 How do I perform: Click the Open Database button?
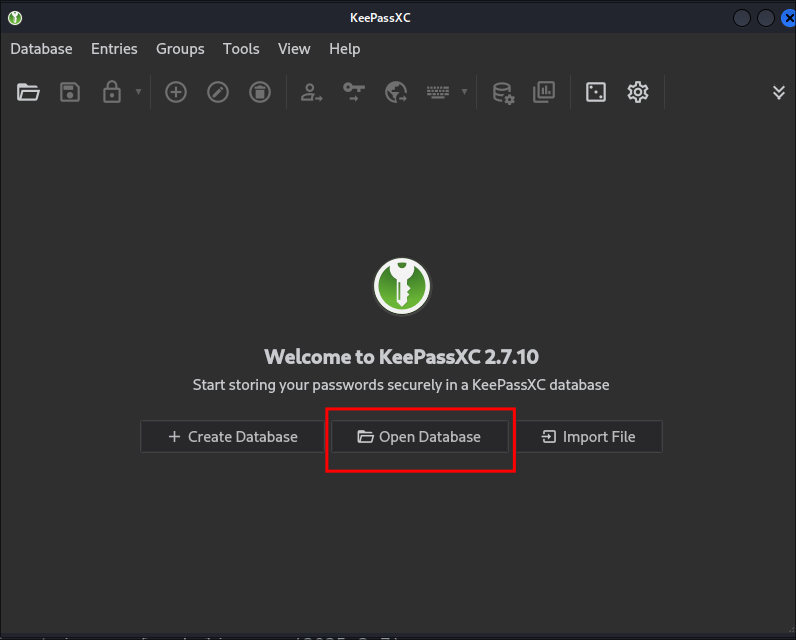tap(420, 436)
